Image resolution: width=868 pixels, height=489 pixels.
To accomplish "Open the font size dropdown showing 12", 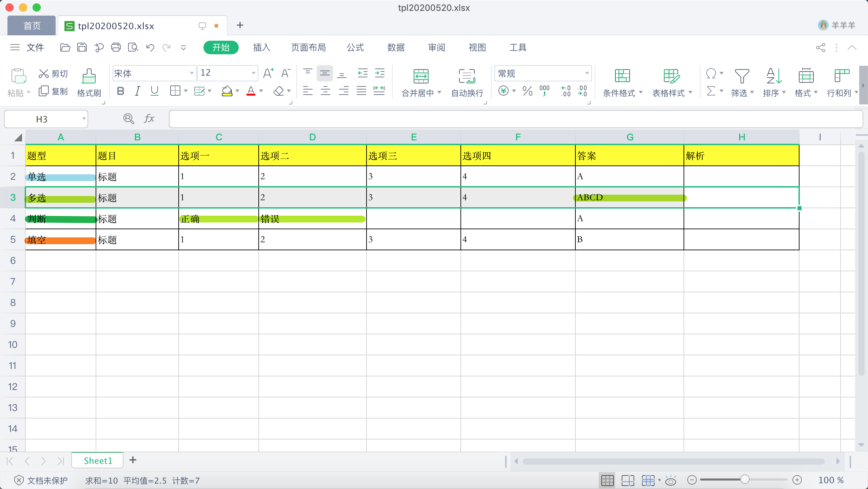I will 253,73.
